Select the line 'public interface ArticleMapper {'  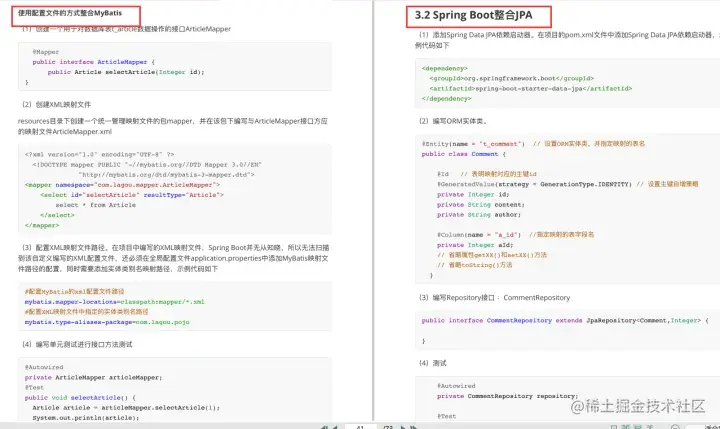click(x=94, y=62)
